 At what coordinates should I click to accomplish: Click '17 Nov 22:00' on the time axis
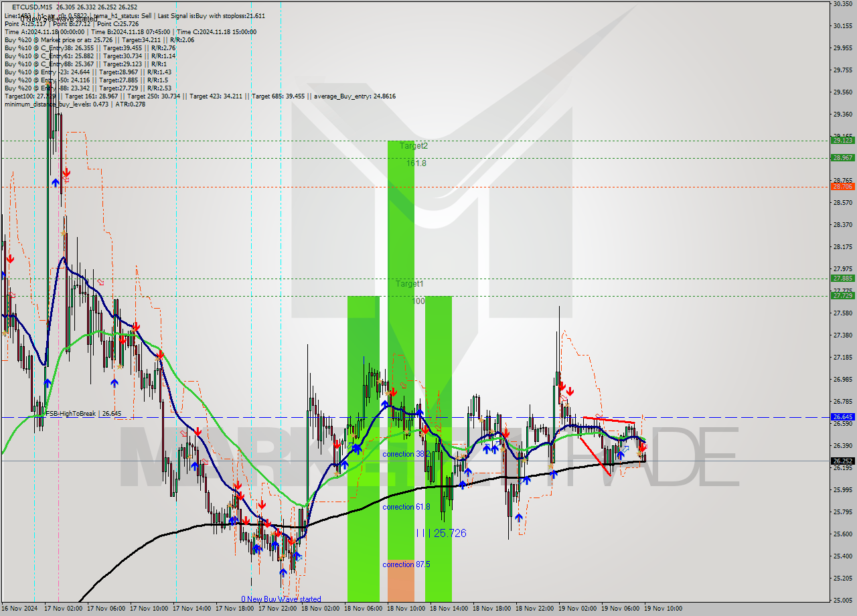click(x=278, y=609)
